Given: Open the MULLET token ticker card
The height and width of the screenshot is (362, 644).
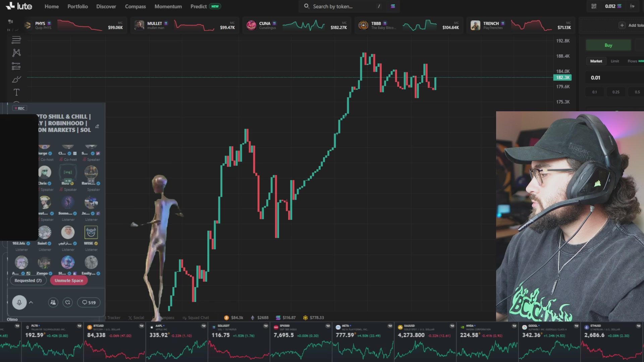Looking at the screenshot, I should pyautogui.click(x=185, y=25).
